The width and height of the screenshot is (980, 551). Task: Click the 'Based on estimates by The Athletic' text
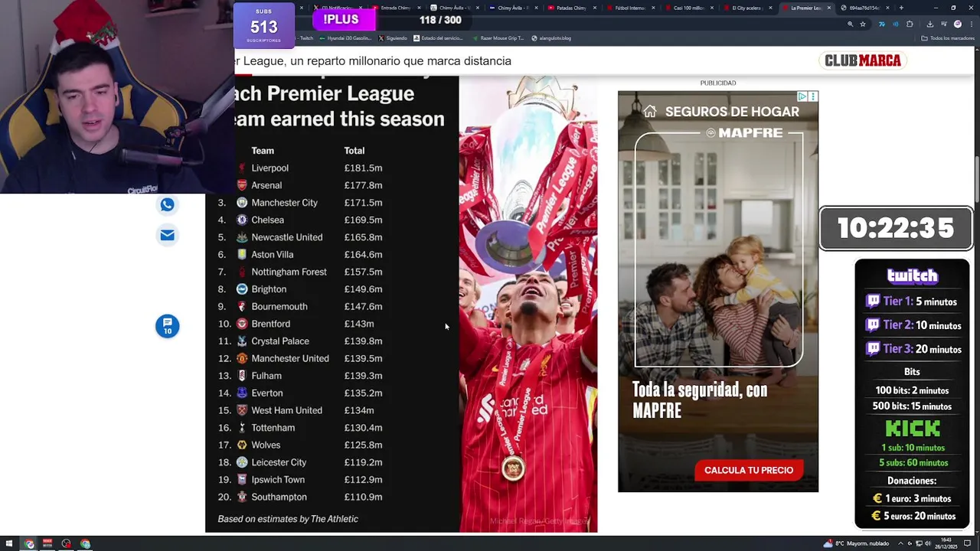tap(288, 519)
